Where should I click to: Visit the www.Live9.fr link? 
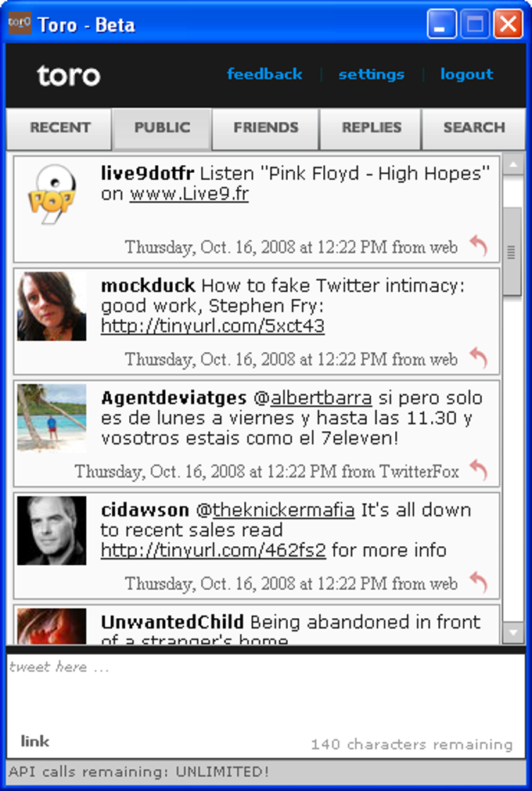point(189,194)
